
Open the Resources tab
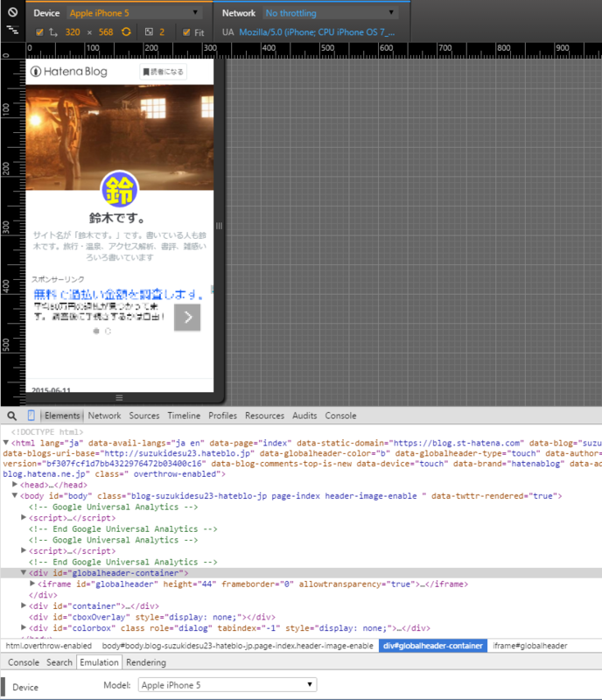[x=264, y=416]
